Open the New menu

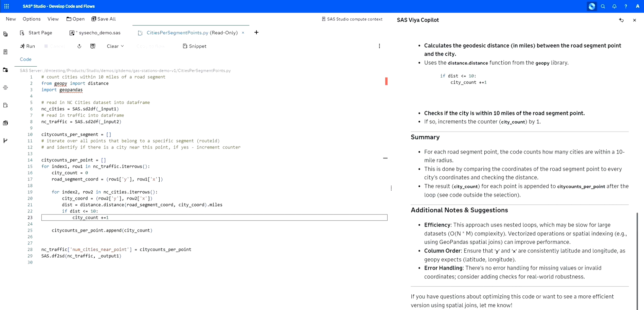[11, 19]
